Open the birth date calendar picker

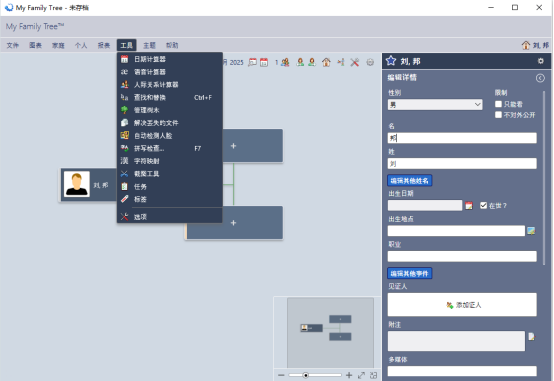coord(469,206)
